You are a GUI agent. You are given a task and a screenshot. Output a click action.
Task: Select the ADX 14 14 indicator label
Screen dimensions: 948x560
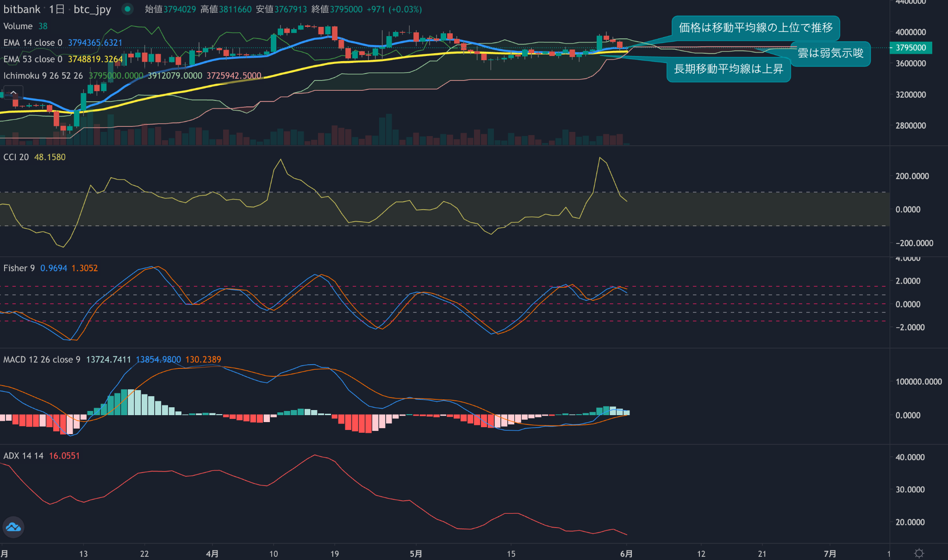pos(24,456)
